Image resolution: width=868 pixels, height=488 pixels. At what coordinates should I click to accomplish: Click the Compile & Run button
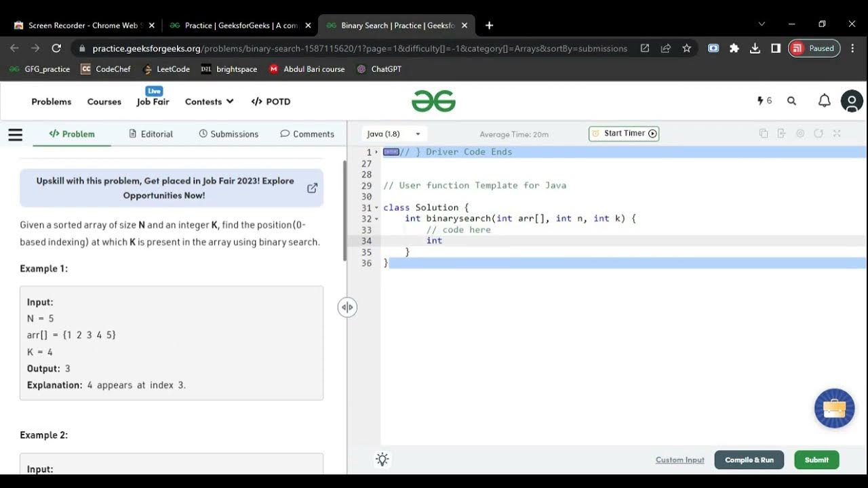point(749,460)
